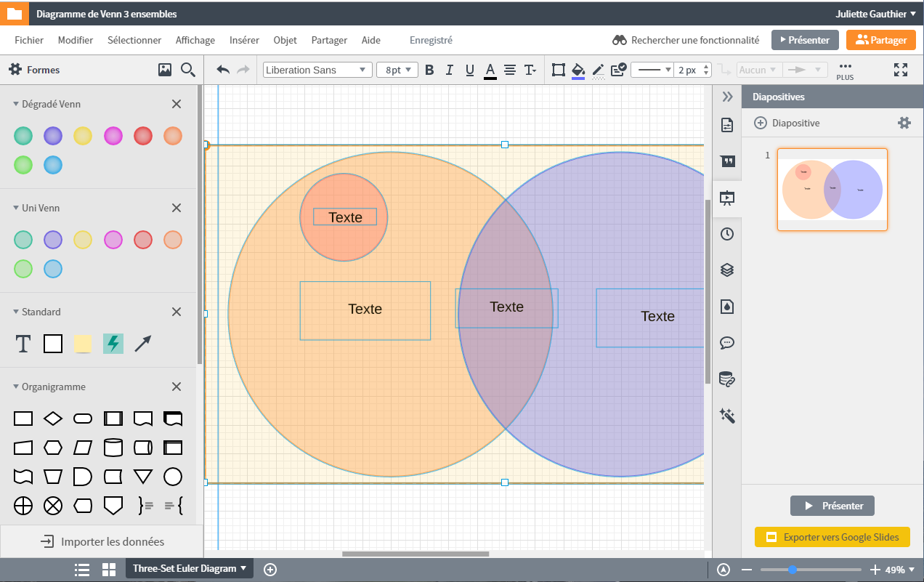Open the magic wand auto-styling panel
The image size is (924, 582).
point(727,415)
